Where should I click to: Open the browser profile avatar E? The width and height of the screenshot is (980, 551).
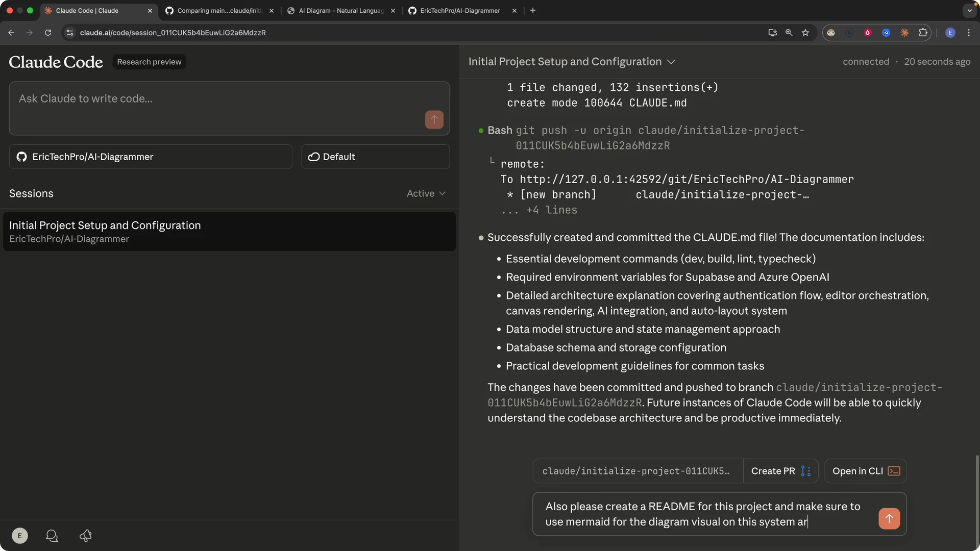950,33
